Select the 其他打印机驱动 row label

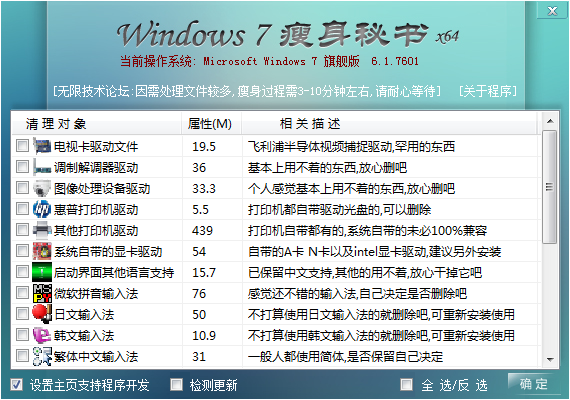(x=96, y=231)
